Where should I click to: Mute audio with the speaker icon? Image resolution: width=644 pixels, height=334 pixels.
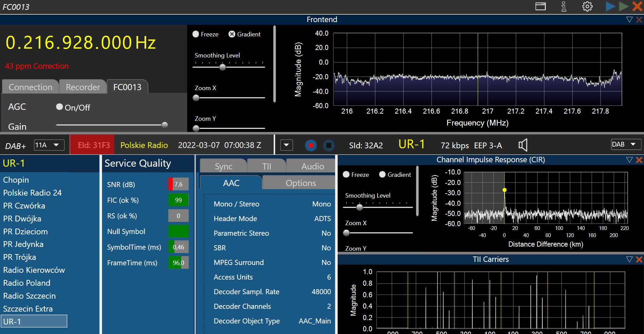point(523,145)
